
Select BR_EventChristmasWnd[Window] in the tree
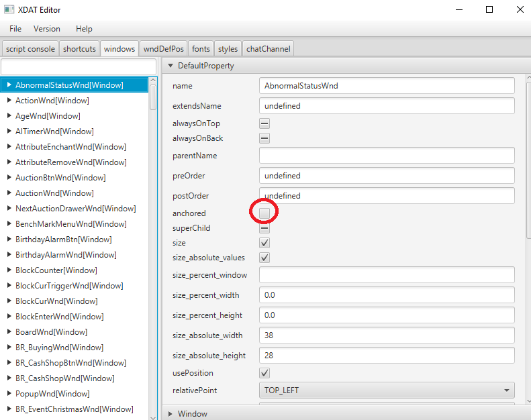[x=75, y=409]
